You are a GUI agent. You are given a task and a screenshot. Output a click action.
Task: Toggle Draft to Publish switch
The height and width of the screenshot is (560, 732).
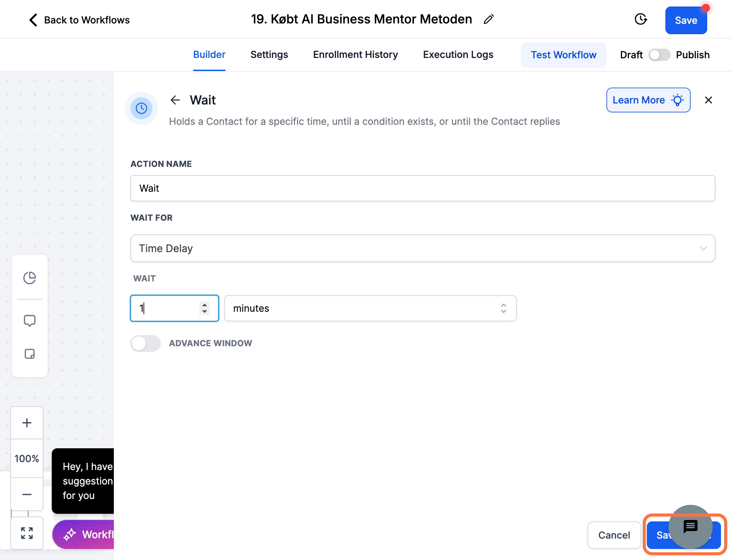tap(659, 55)
